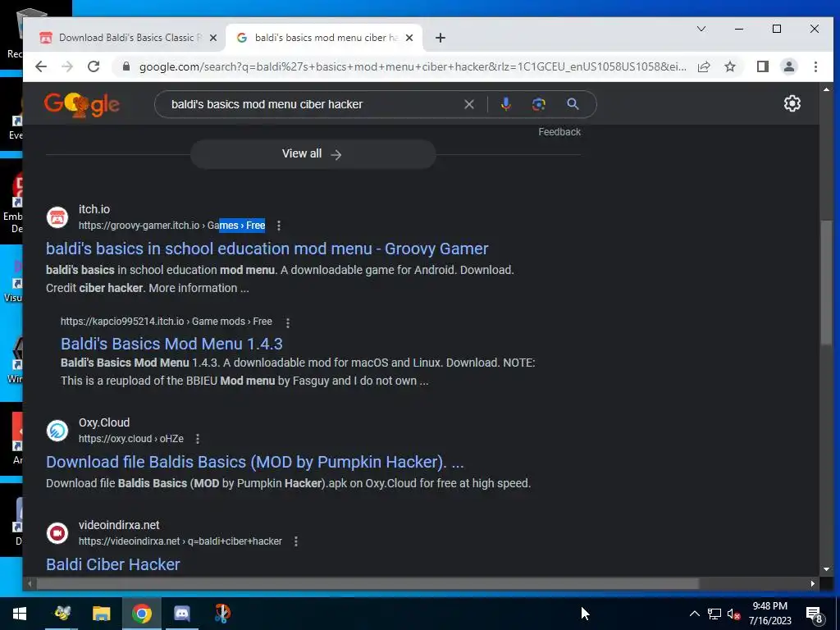Viewport: 840px width, 630px height.
Task: Submit search with magnifier icon
Action: tap(573, 104)
